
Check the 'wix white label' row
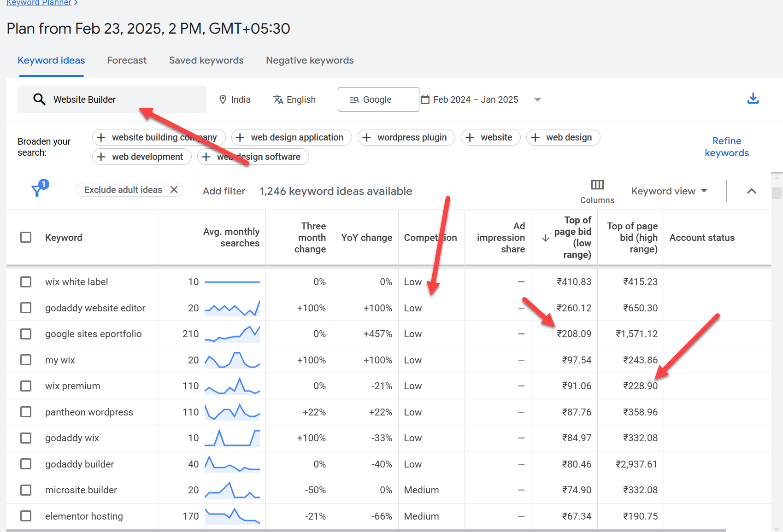click(26, 282)
